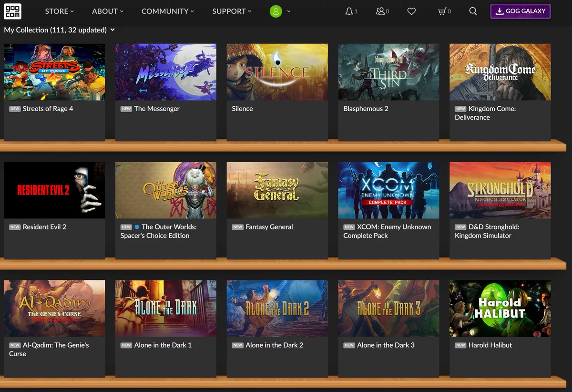Click Alone in the Dark 1 title
This screenshot has width=572, height=392.
(163, 345)
